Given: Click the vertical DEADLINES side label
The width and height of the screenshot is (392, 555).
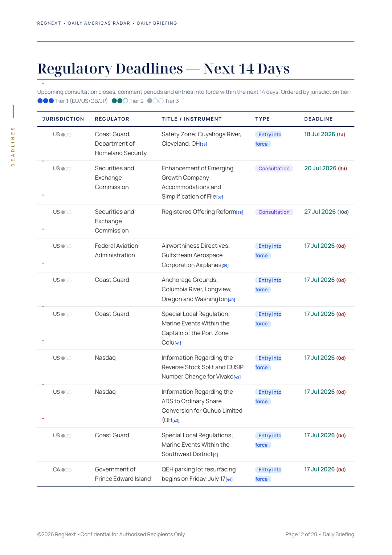Looking at the screenshot, I should tap(13, 146).
